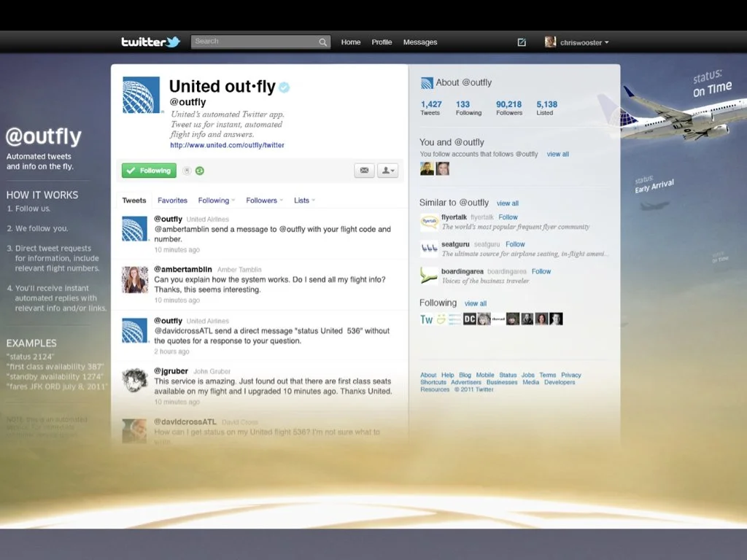This screenshot has height=560, width=747.
Task: Click the 133 Following count
Action: point(468,108)
